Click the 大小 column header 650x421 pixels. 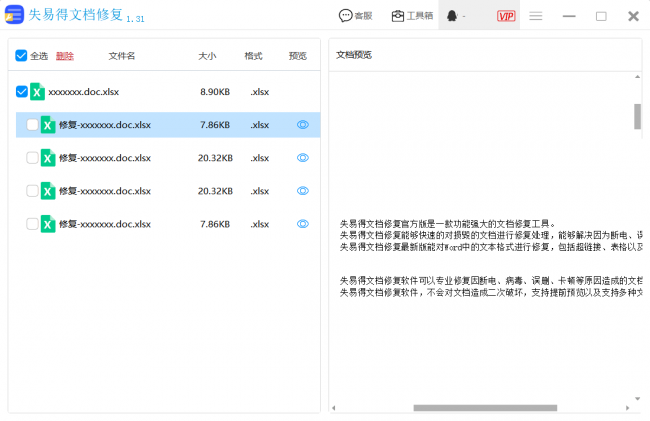207,56
